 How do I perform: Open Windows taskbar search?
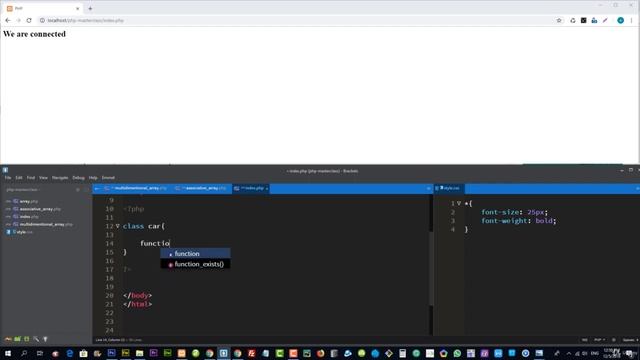pyautogui.click(x=24, y=353)
